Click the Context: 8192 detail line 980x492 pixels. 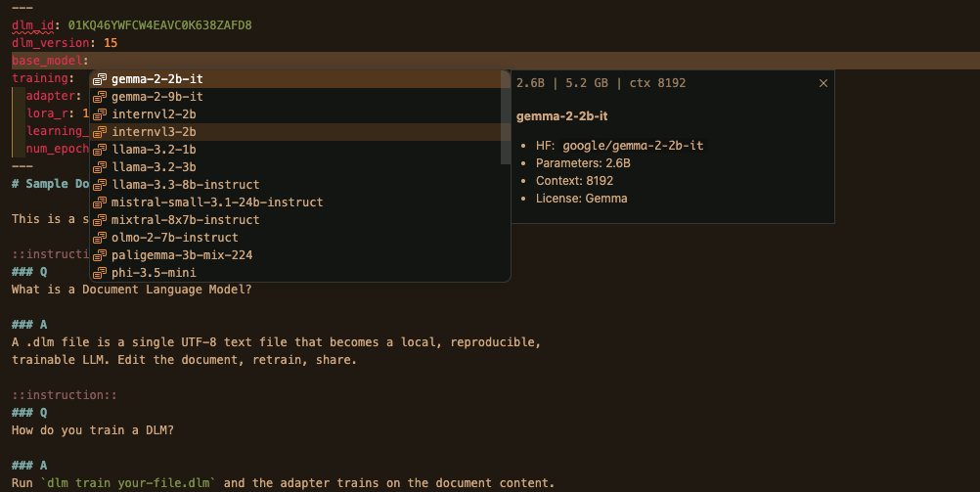click(574, 181)
